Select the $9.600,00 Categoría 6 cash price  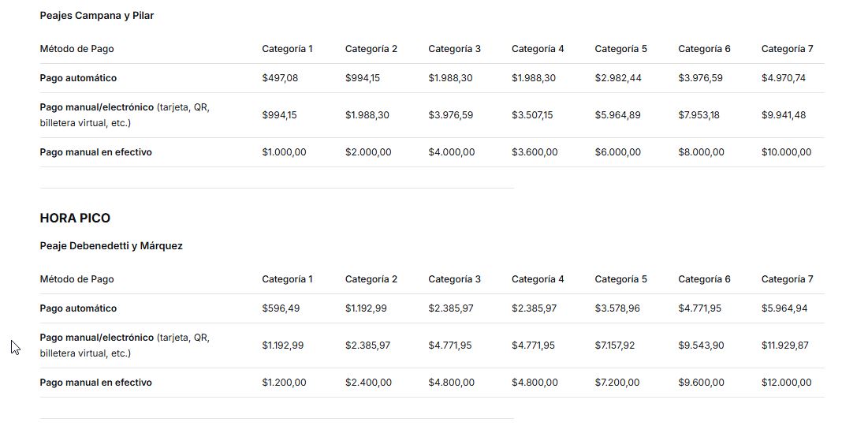tap(701, 383)
